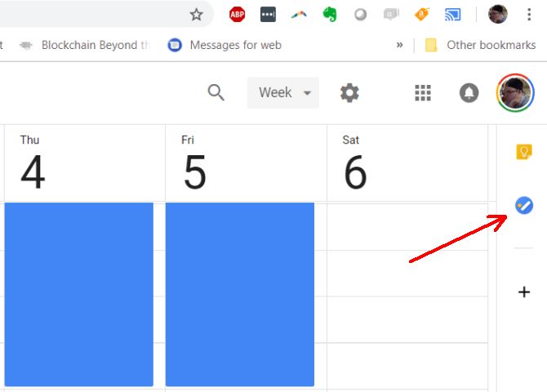The width and height of the screenshot is (547, 392).
Task: Search the calendar with the magnifier icon
Action: [216, 92]
